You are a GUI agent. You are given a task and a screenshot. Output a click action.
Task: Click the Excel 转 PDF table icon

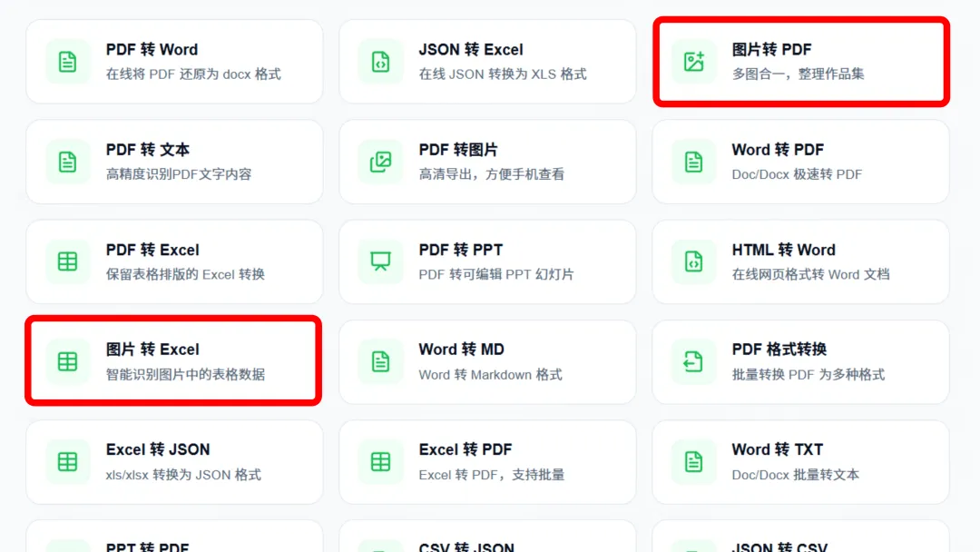(380, 461)
